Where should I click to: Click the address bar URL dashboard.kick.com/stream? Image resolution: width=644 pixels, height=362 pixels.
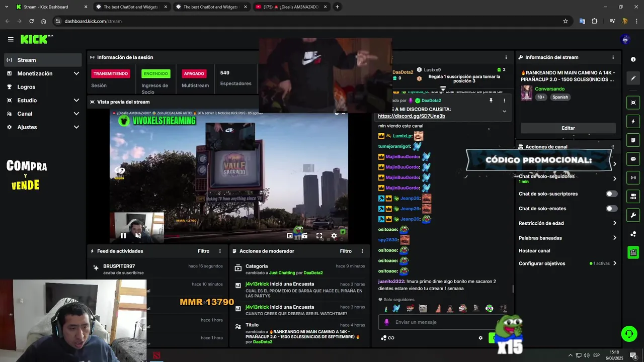[x=93, y=21]
